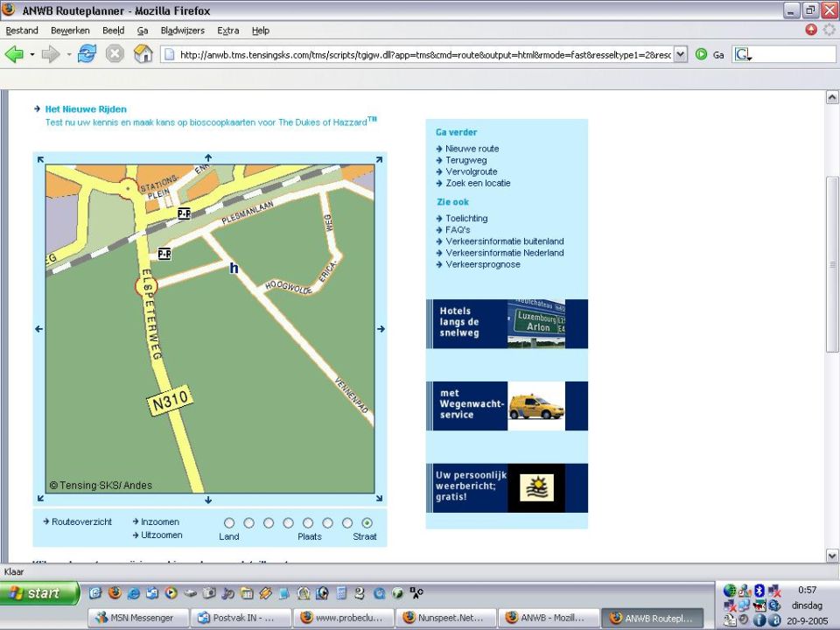Open the Extra menu
The width and height of the screenshot is (840, 630).
(x=228, y=31)
